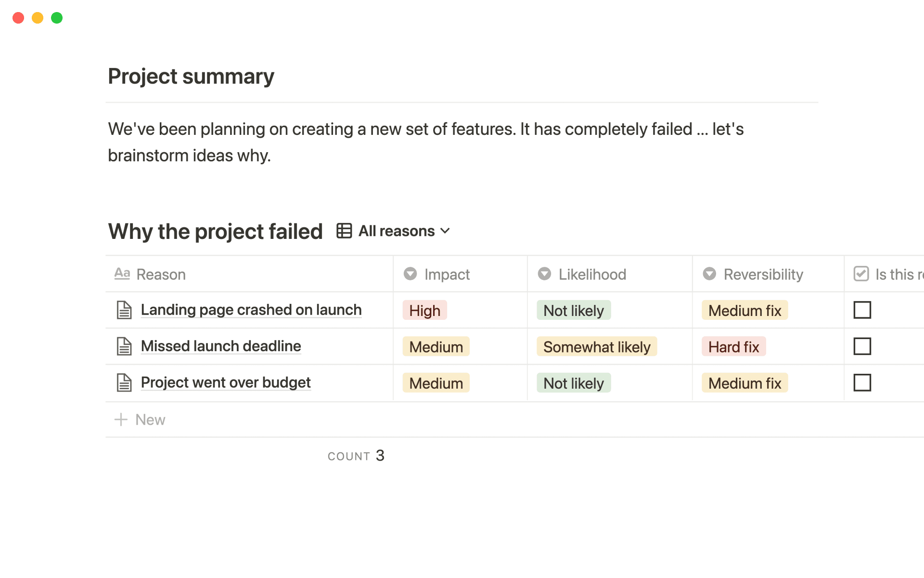The image size is (924, 578).
Task: Click the Why the project failed heading
Action: (x=215, y=231)
